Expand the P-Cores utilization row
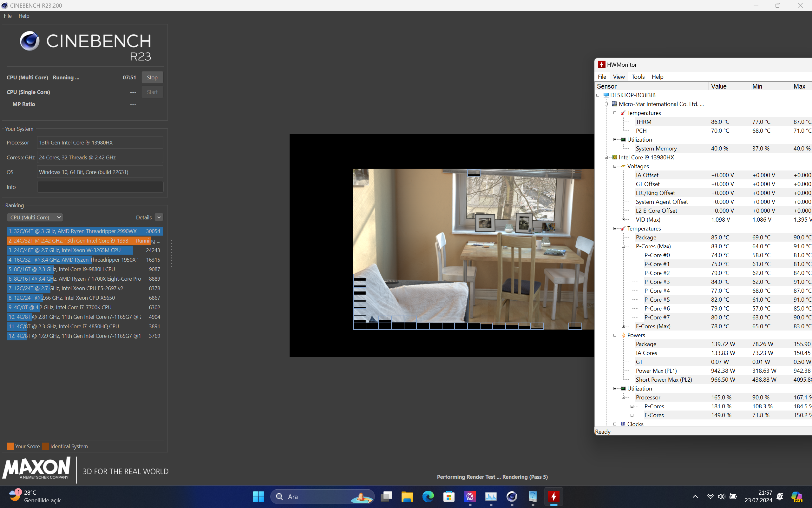 (632, 406)
